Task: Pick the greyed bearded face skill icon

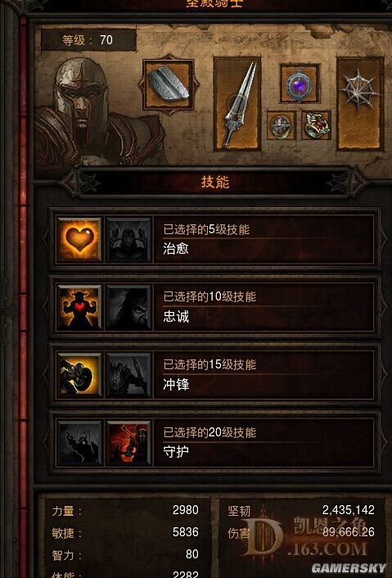Action: 129,308
